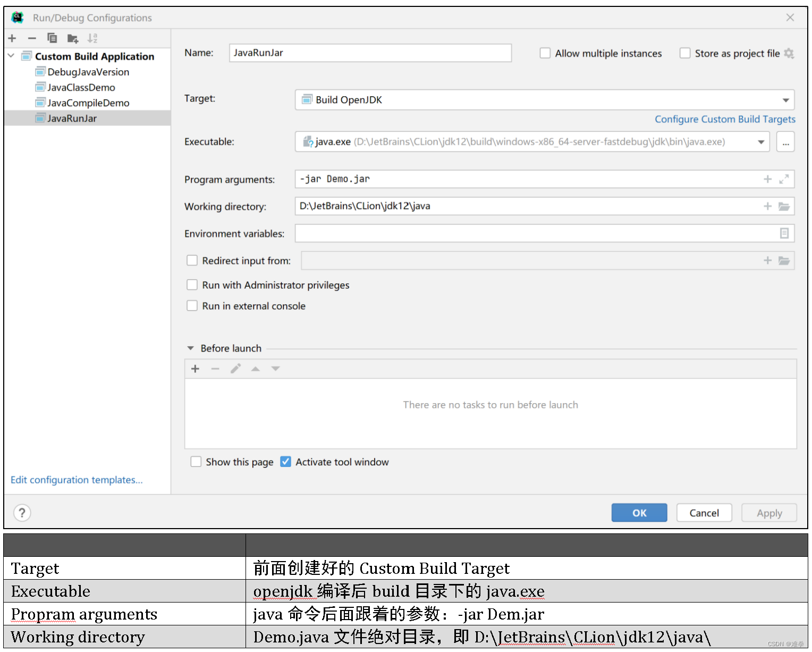Close the Run/Debug Configurations dialog
The image size is (812, 652).
pos(790,18)
